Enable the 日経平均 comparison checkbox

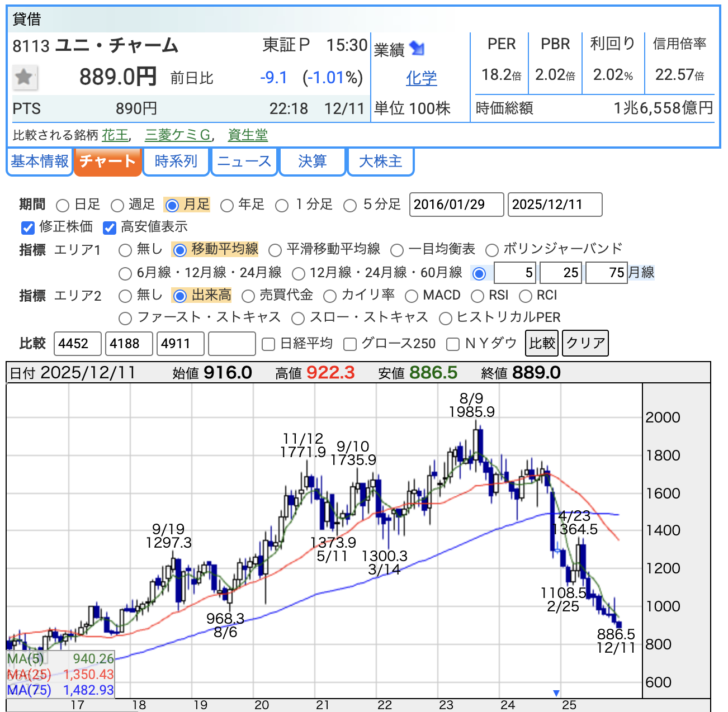point(268,344)
